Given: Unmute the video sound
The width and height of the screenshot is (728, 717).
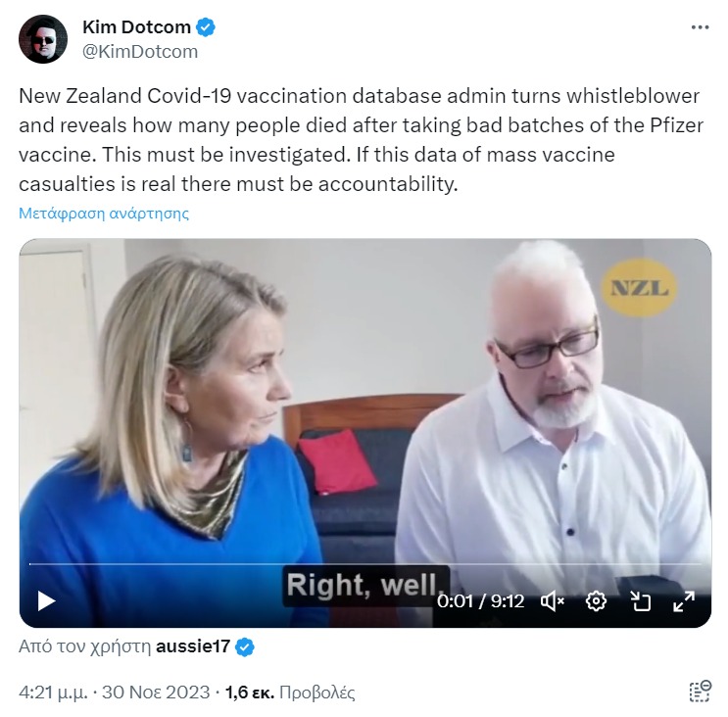Looking at the screenshot, I should (x=552, y=601).
